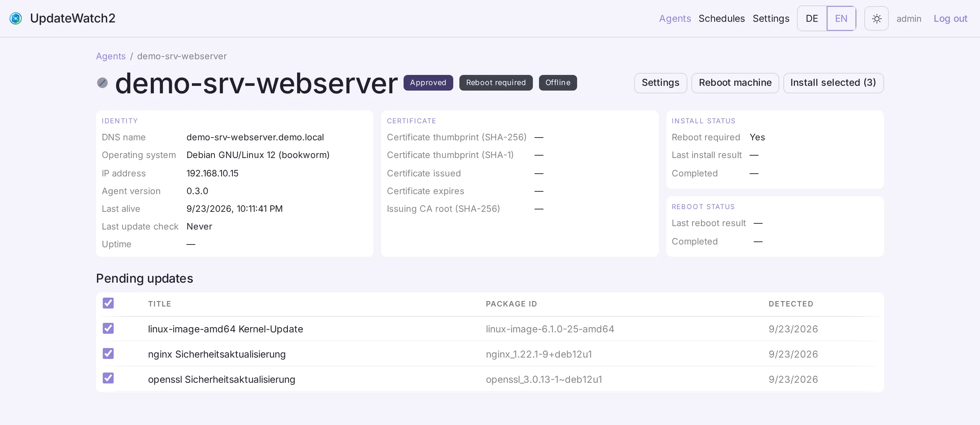Screen dimensions: 980x425
Task: Click the INSTALL STATUS section header
Action: point(703,121)
